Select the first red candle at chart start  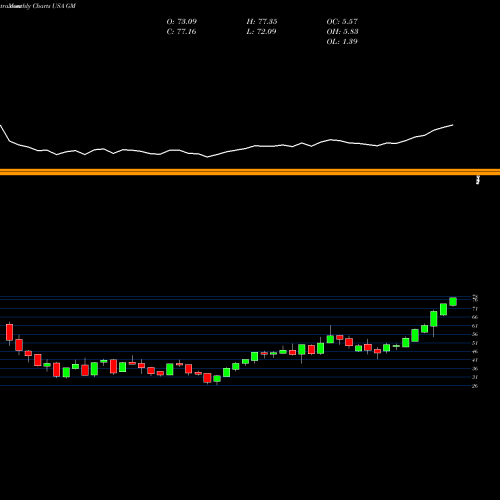pyautogui.click(x=9, y=332)
